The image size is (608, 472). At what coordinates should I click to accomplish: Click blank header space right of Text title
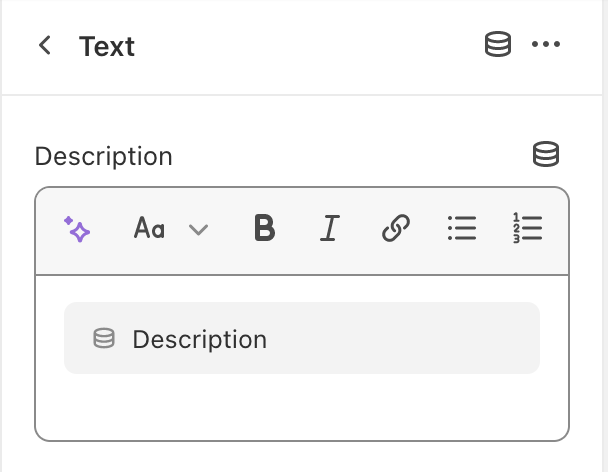click(300, 47)
